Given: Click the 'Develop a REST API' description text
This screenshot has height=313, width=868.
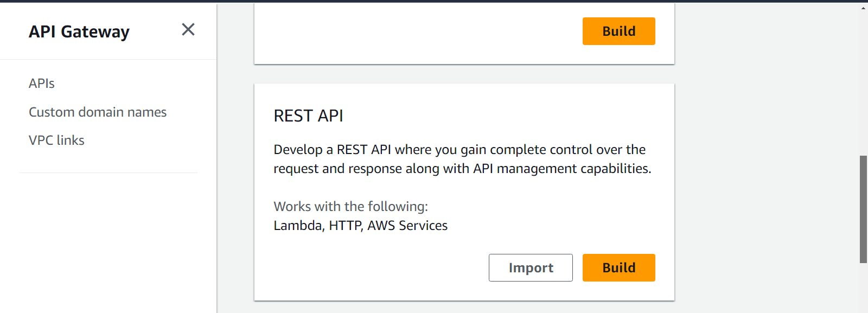Looking at the screenshot, I should click(x=463, y=159).
